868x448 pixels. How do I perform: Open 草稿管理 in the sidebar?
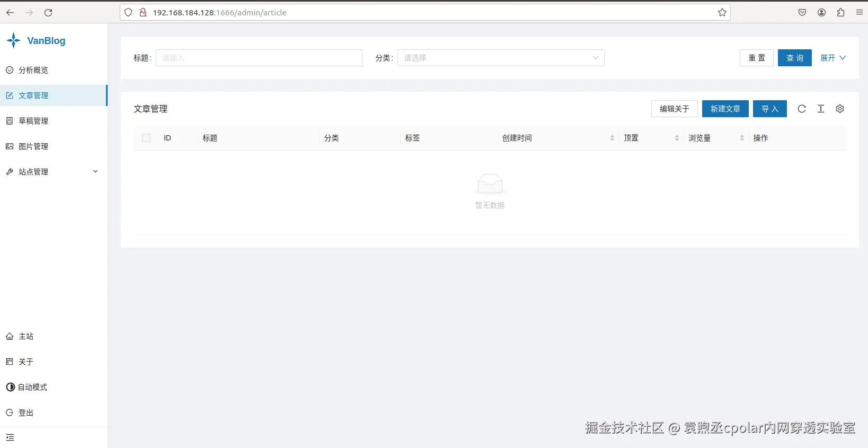[54, 121]
